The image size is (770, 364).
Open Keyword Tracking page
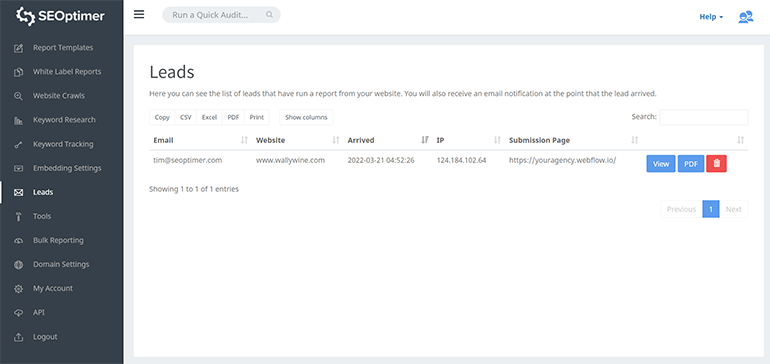click(x=63, y=144)
